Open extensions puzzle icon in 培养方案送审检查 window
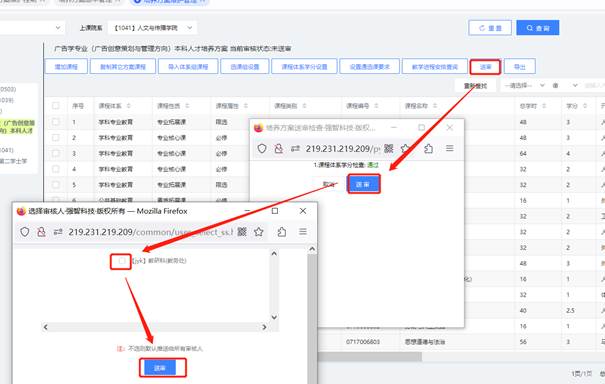 428,148
